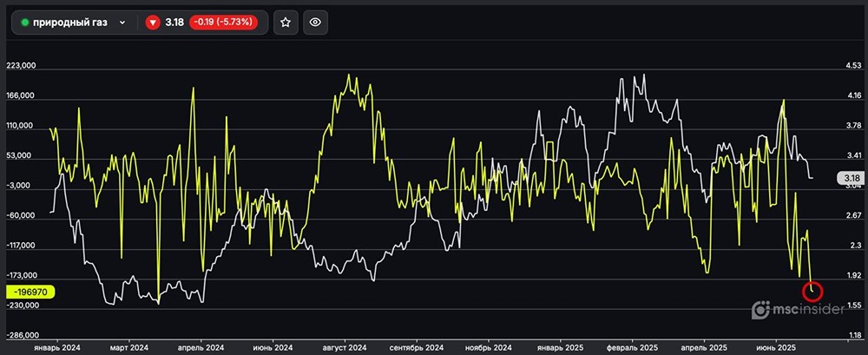
Task: Click the 166,000 left axis value
Action: click(21, 95)
